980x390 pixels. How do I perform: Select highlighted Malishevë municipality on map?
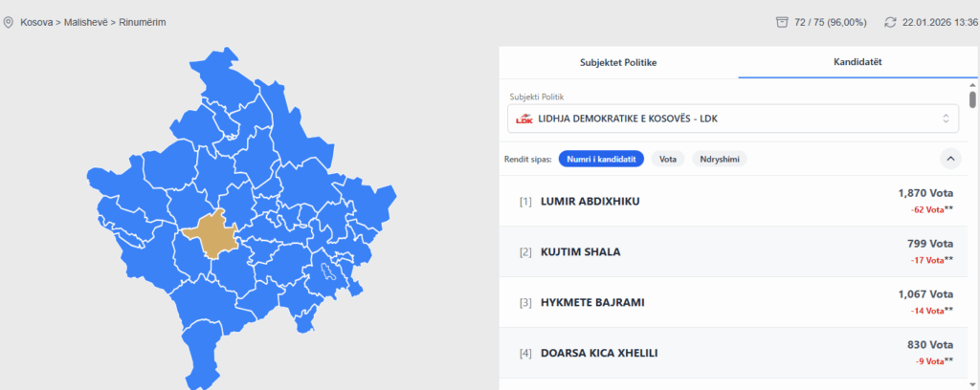[208, 231]
